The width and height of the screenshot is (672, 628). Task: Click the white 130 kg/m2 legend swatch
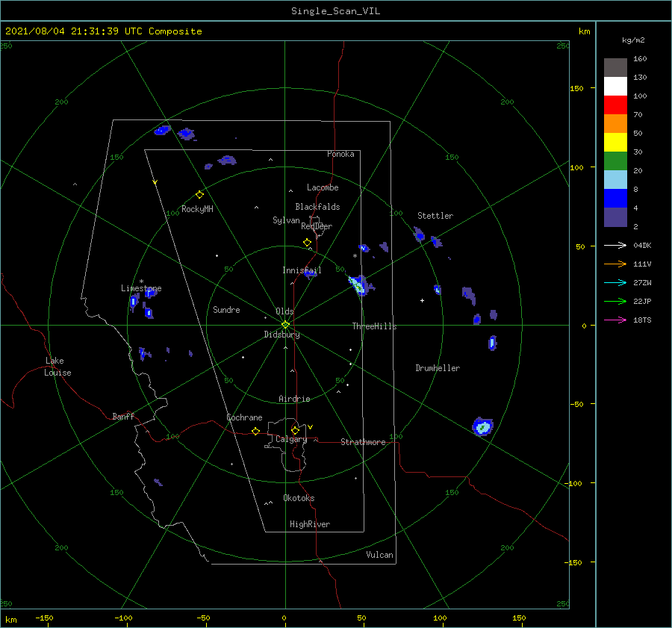point(615,86)
